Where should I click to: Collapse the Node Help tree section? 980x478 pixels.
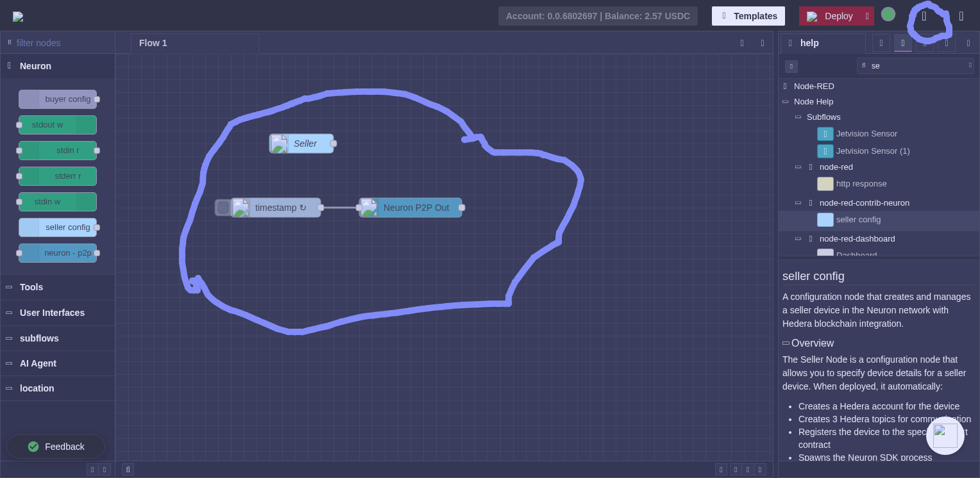click(785, 101)
